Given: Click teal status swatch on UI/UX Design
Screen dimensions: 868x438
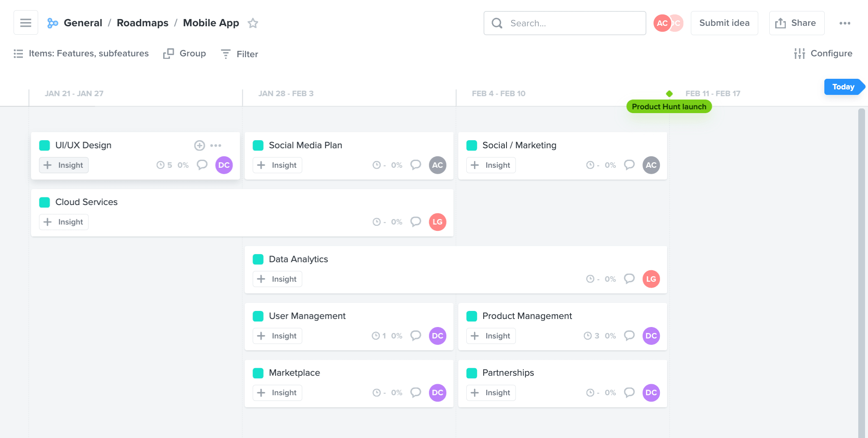Looking at the screenshot, I should pos(45,145).
